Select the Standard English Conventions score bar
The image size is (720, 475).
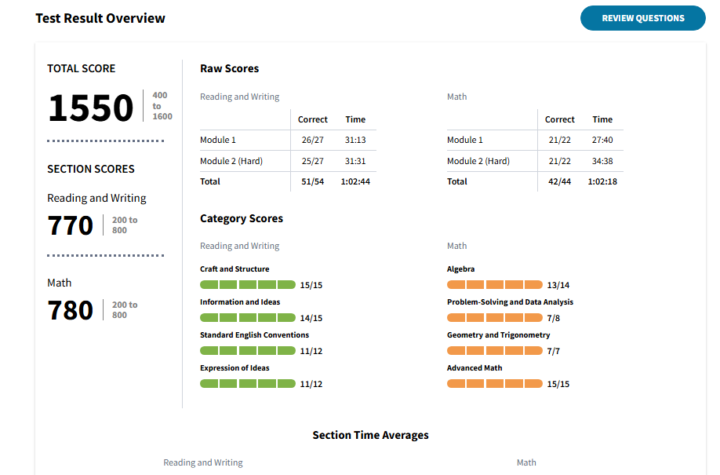[x=248, y=351]
